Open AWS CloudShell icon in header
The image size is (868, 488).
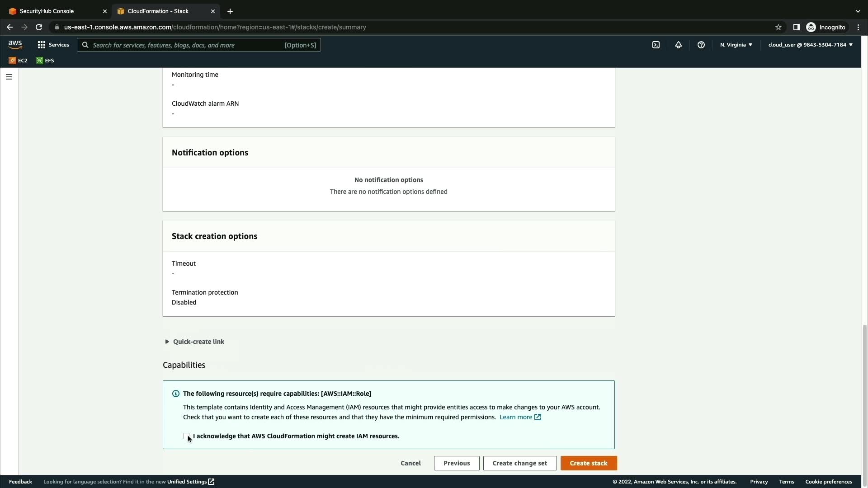(656, 45)
